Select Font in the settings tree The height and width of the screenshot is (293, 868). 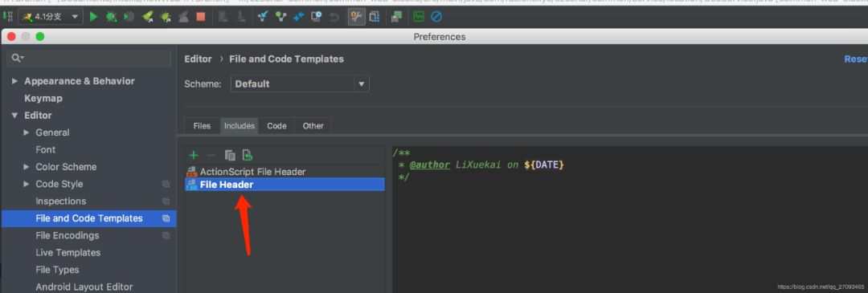tap(45, 150)
